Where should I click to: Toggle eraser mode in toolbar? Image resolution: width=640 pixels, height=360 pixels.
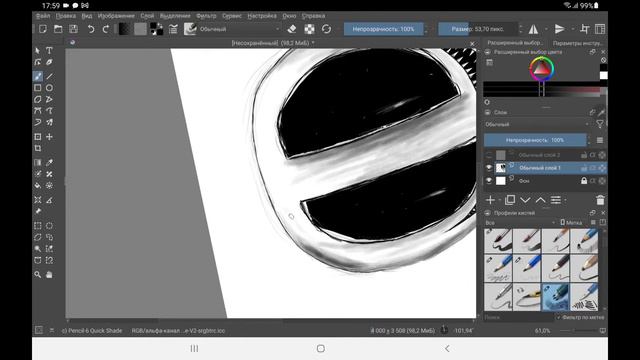[x=292, y=29]
